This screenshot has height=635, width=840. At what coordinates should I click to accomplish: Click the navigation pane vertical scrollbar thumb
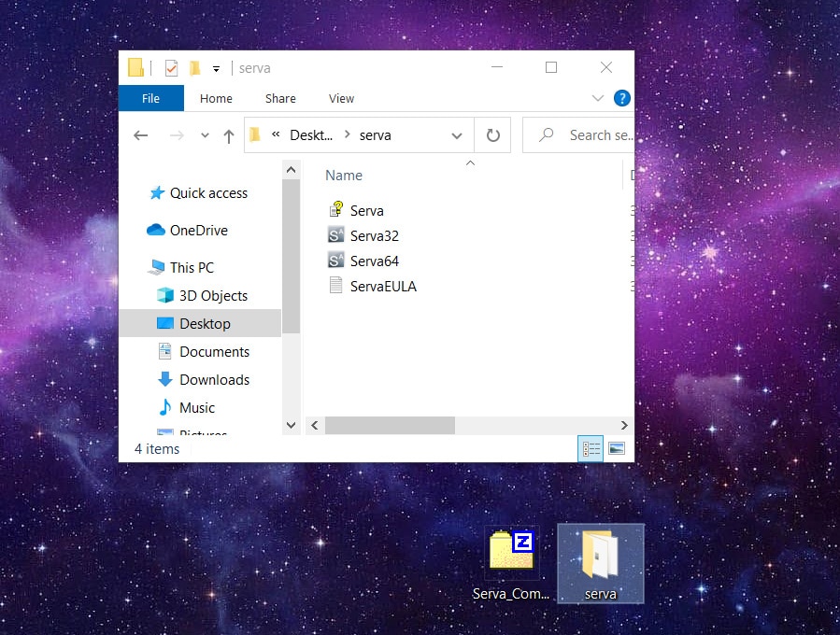click(x=291, y=257)
